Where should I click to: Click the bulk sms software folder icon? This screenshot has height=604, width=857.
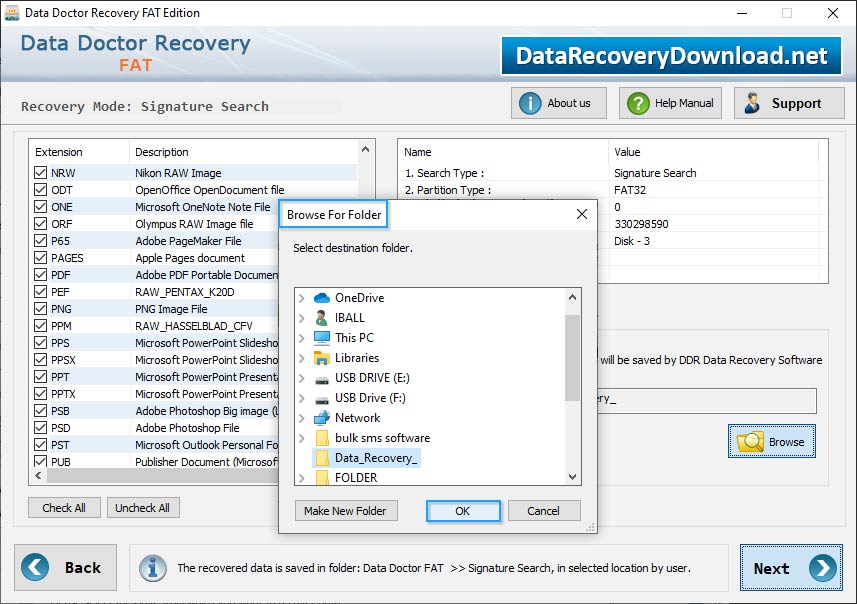tap(322, 438)
